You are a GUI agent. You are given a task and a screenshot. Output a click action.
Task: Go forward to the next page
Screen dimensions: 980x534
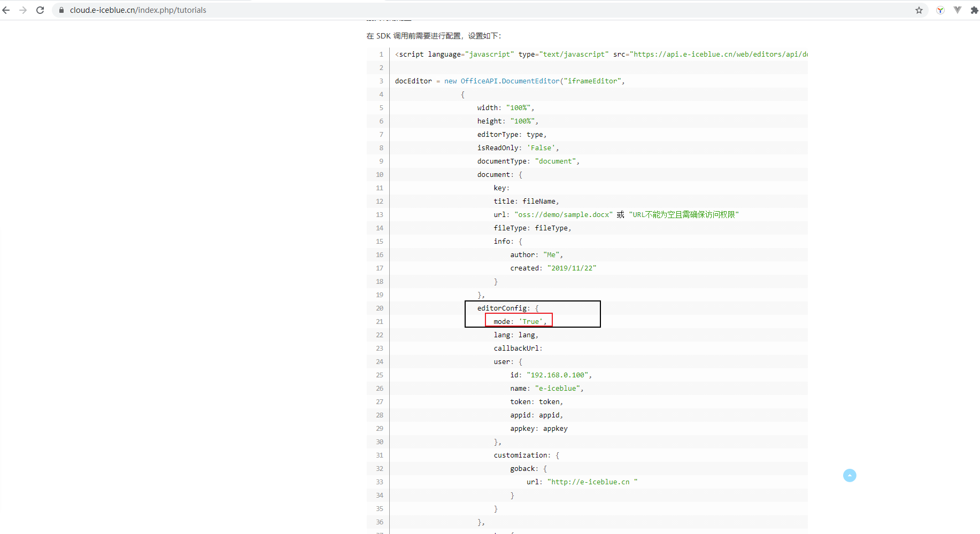click(23, 10)
